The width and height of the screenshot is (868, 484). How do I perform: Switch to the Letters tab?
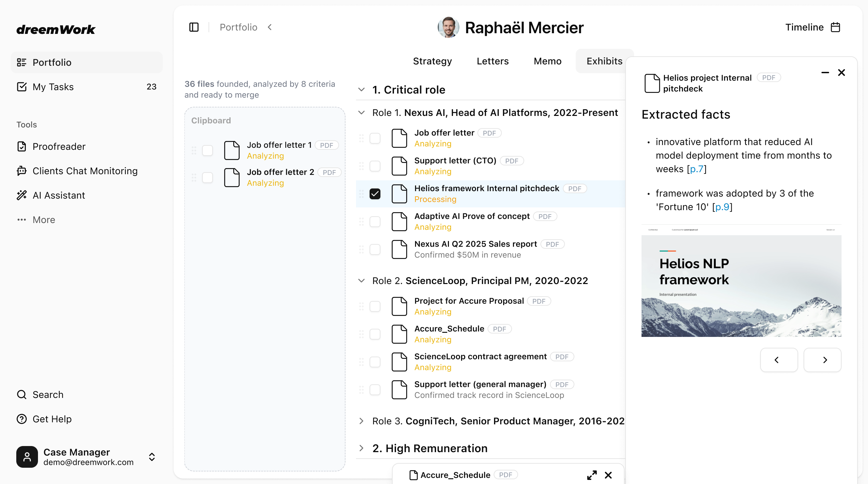point(493,61)
